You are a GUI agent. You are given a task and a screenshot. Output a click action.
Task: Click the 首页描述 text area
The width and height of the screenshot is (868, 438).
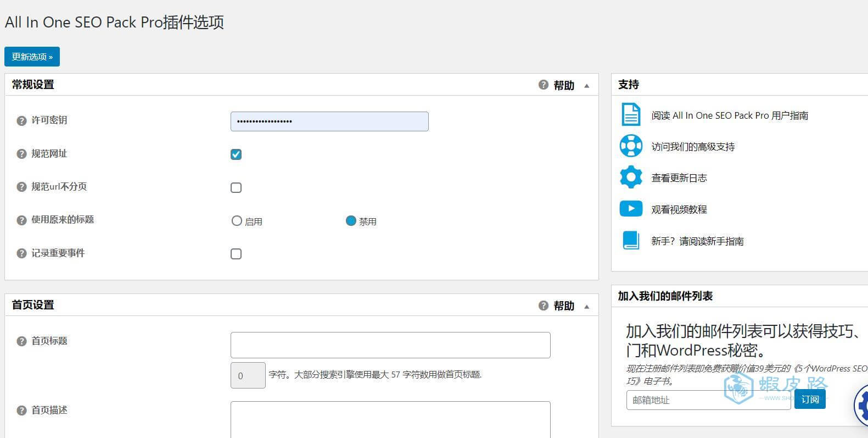pyautogui.click(x=390, y=420)
